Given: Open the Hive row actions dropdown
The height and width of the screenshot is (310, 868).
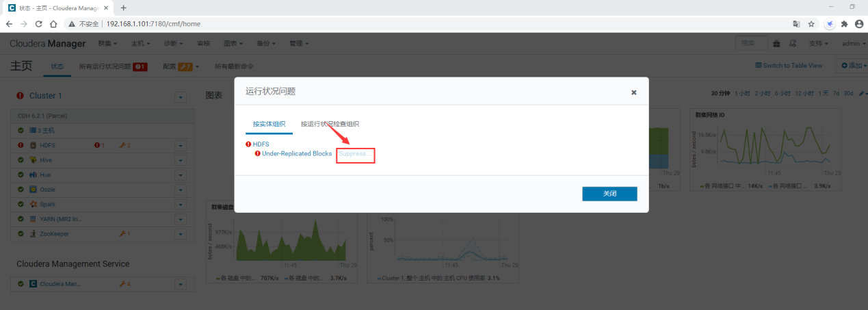Looking at the screenshot, I should 181,160.
